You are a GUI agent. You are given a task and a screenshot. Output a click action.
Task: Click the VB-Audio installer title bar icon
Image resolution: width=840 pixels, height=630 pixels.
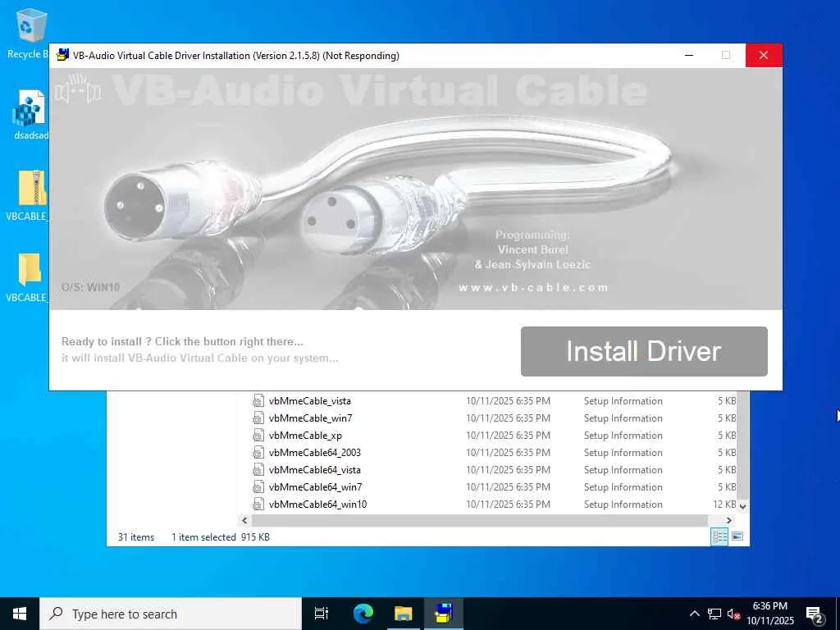coord(62,55)
